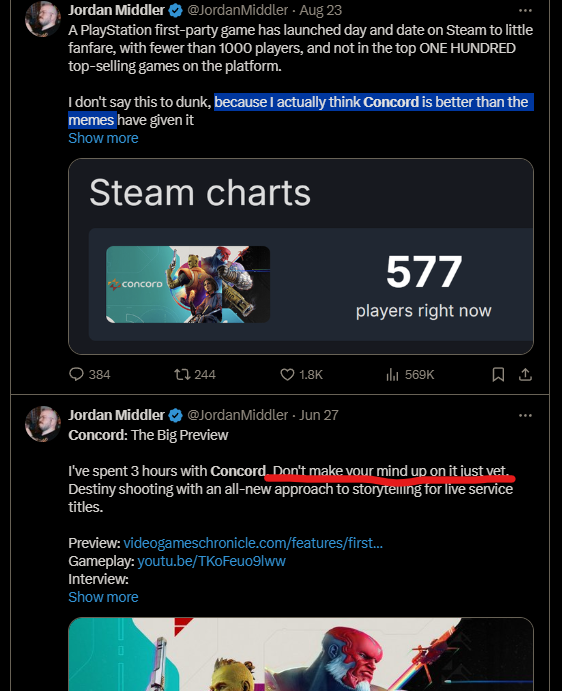Like the Steam charts tweet with the heart icon
Screen dimensions: 562x691
coord(287,375)
